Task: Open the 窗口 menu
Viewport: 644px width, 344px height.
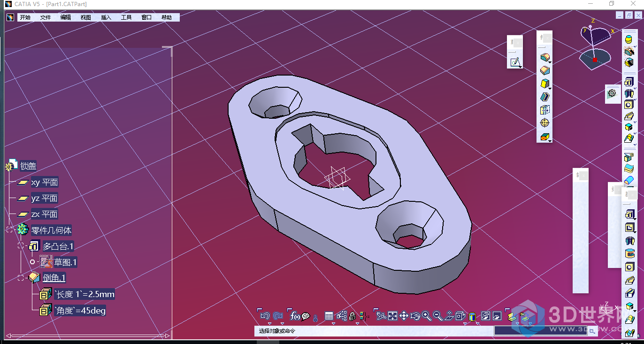Action: point(146,17)
